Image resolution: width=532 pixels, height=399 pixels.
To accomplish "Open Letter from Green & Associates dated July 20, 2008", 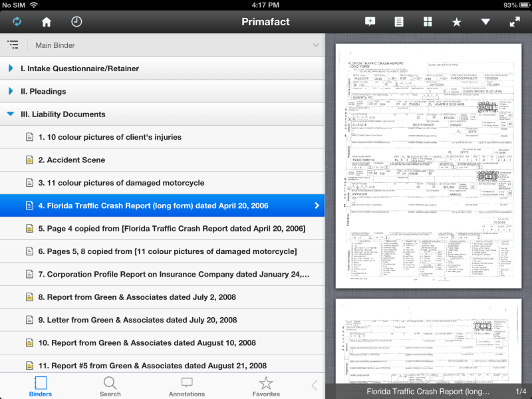I will pos(162,320).
